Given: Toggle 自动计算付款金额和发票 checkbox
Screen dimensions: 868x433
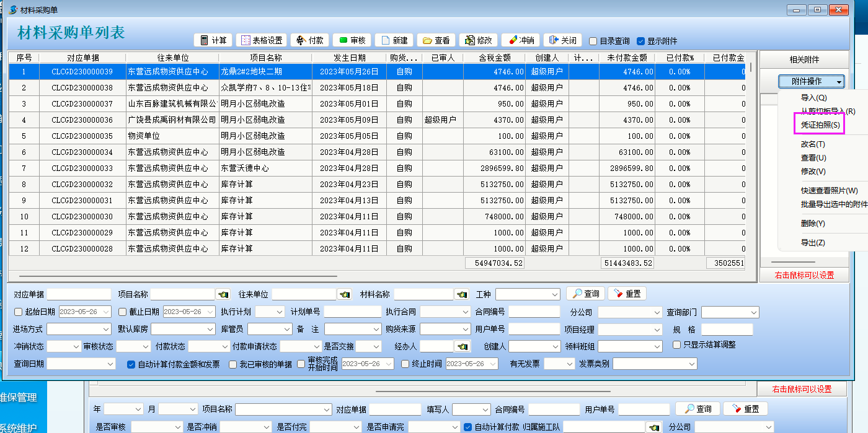Looking at the screenshot, I should pyautogui.click(x=131, y=364).
